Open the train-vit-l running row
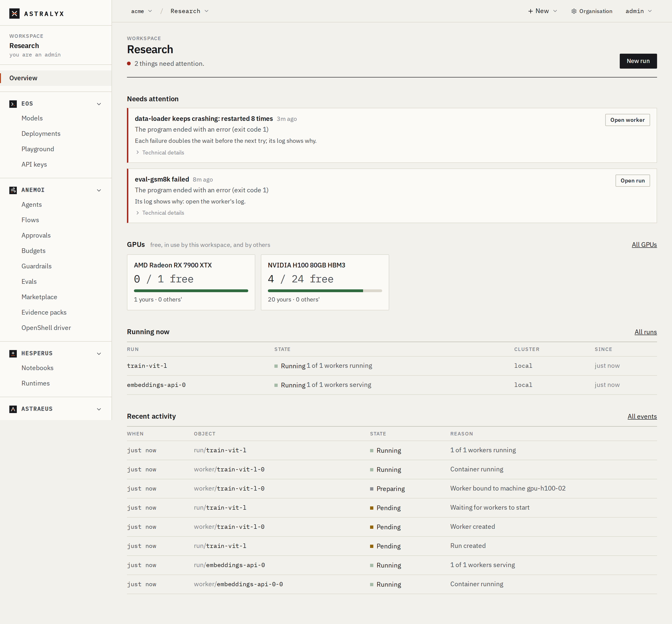This screenshot has height=624, width=672. [392, 366]
